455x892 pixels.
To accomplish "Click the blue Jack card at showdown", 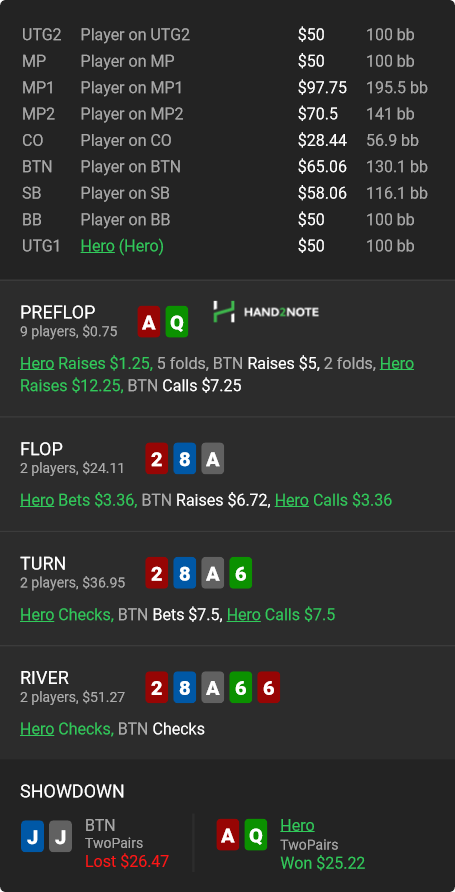I will tap(32, 836).
